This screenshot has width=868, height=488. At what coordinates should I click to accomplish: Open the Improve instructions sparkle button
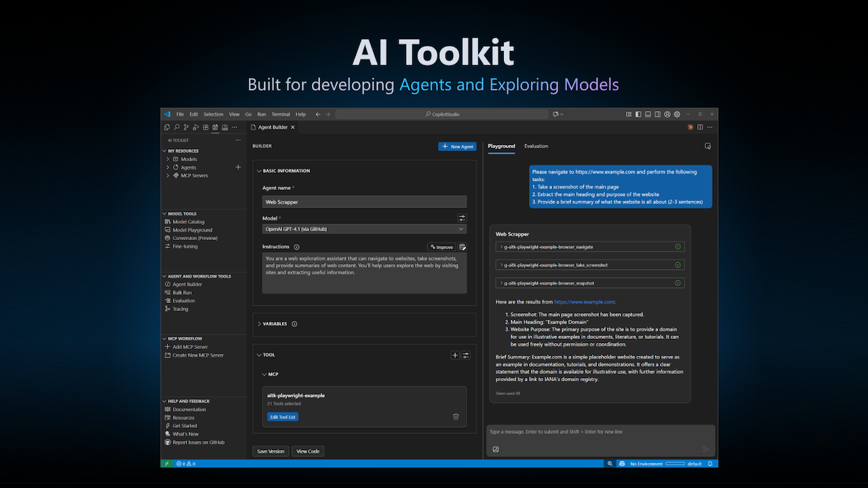coord(441,247)
